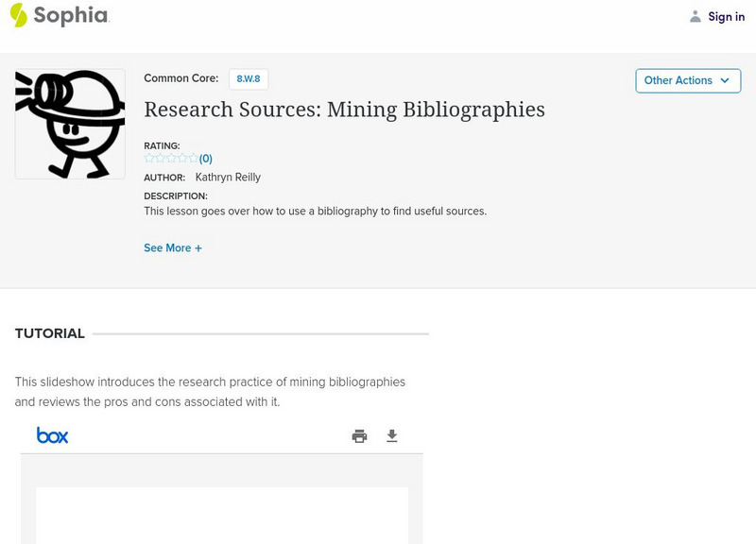
Task: Click author name Kathryn Reilly
Action: [228, 178]
